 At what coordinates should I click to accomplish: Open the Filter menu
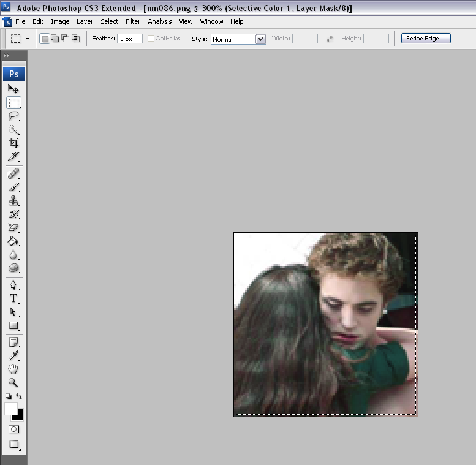coord(133,21)
